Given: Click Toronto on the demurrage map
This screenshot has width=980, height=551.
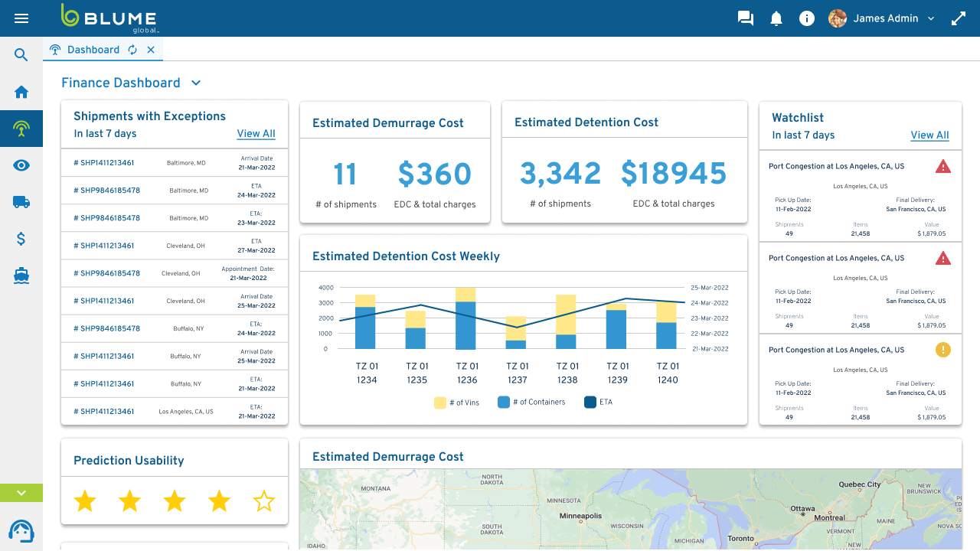Looking at the screenshot, I should [x=740, y=539].
